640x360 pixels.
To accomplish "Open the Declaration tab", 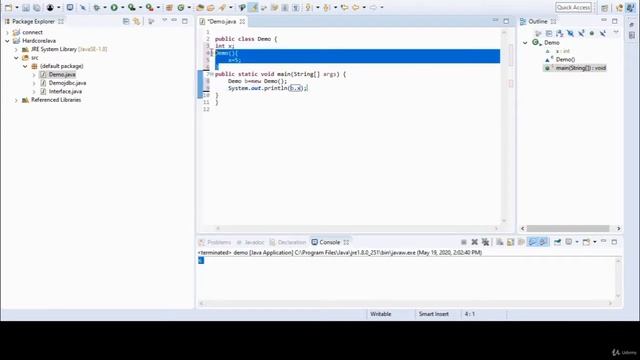I will pyautogui.click(x=288, y=242).
